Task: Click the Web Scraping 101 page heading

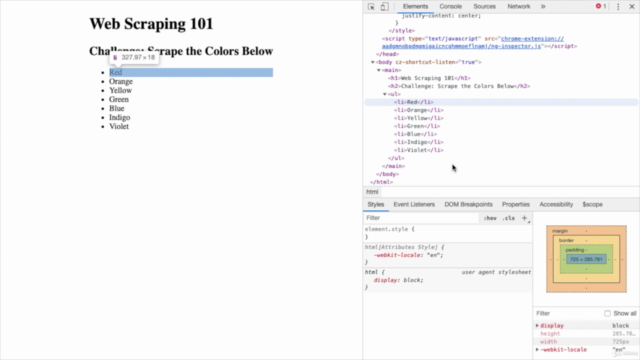Action: click(x=151, y=24)
